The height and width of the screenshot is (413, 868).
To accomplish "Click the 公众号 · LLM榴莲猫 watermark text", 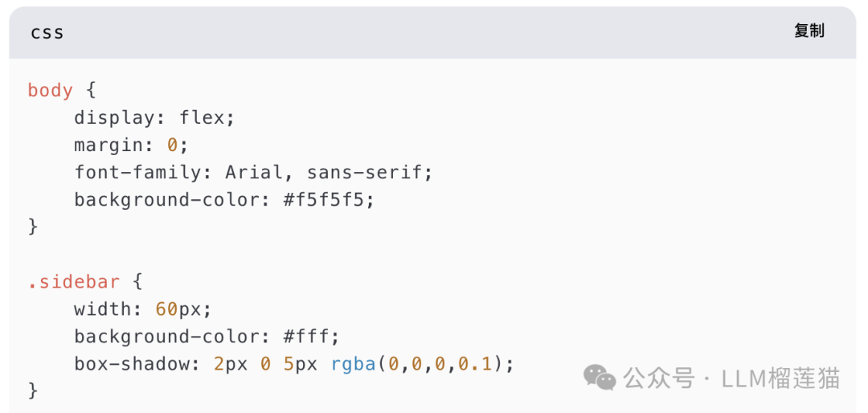I will 731,378.
